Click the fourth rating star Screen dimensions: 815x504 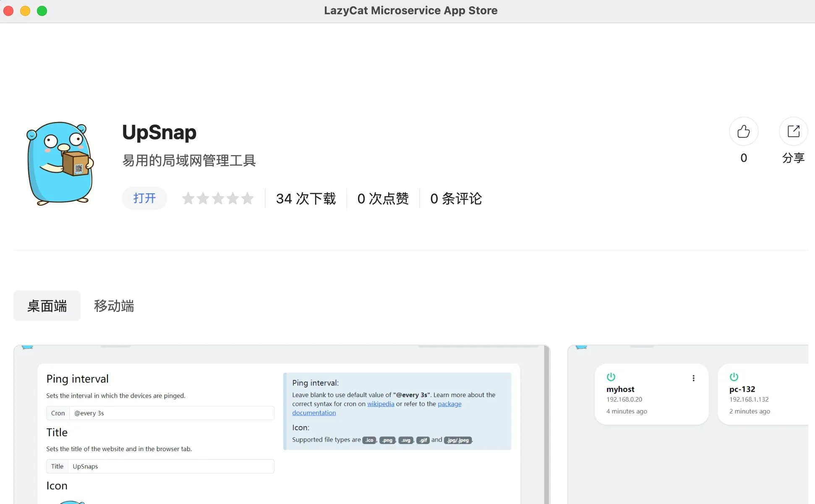click(x=232, y=198)
